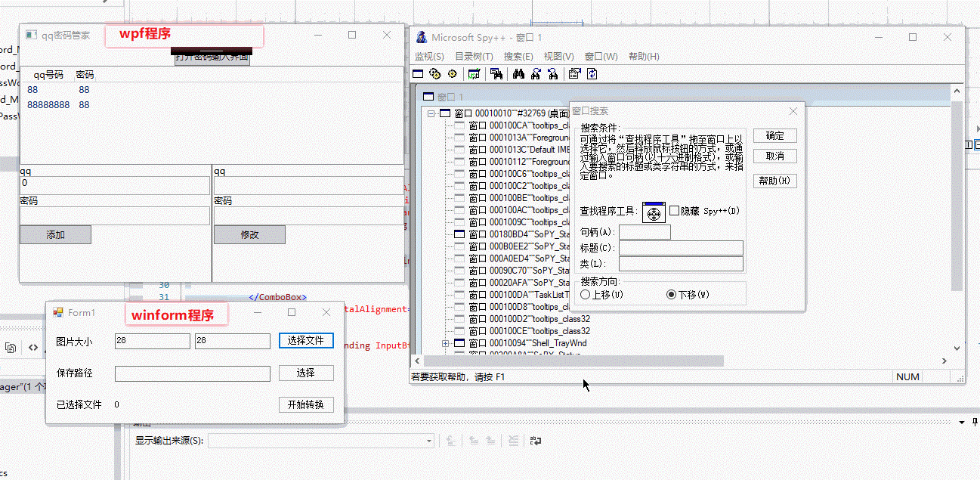Click the Spy++ app icon in title bar
The image size is (980, 480).
click(x=422, y=37)
